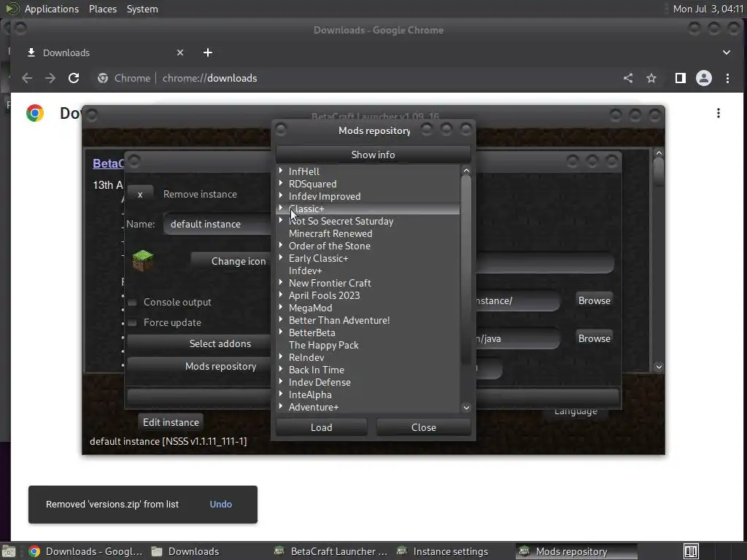Open the Places menu
This screenshot has height=560, width=747.
click(x=102, y=9)
